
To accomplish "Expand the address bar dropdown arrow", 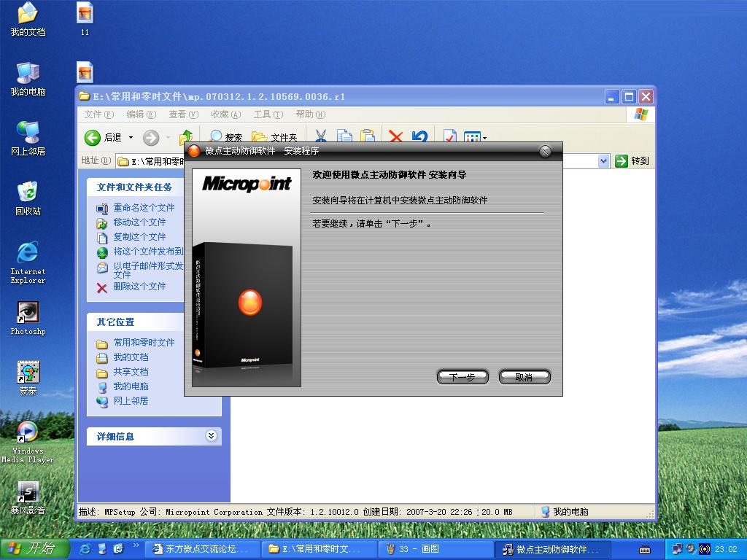I will coord(603,161).
